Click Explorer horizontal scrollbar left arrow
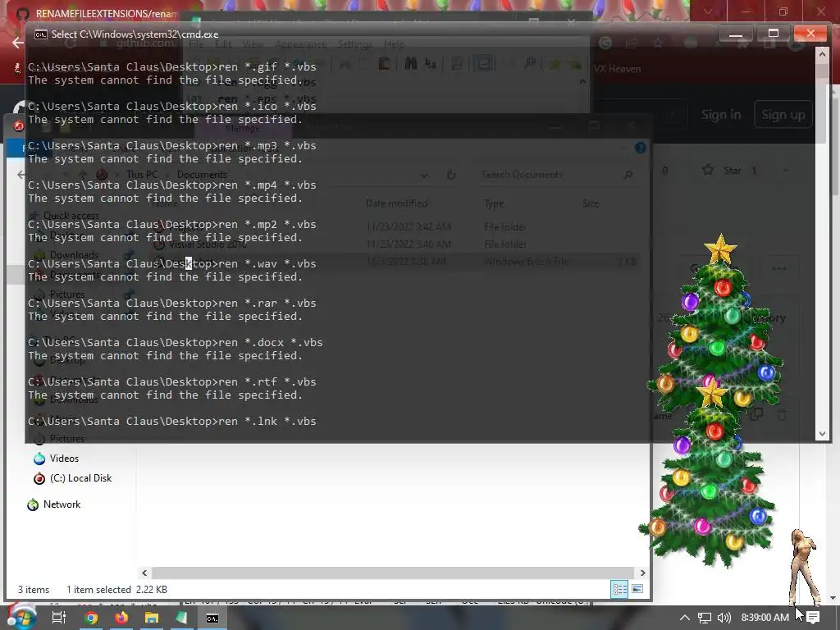The height and width of the screenshot is (630, 840). pyautogui.click(x=144, y=573)
